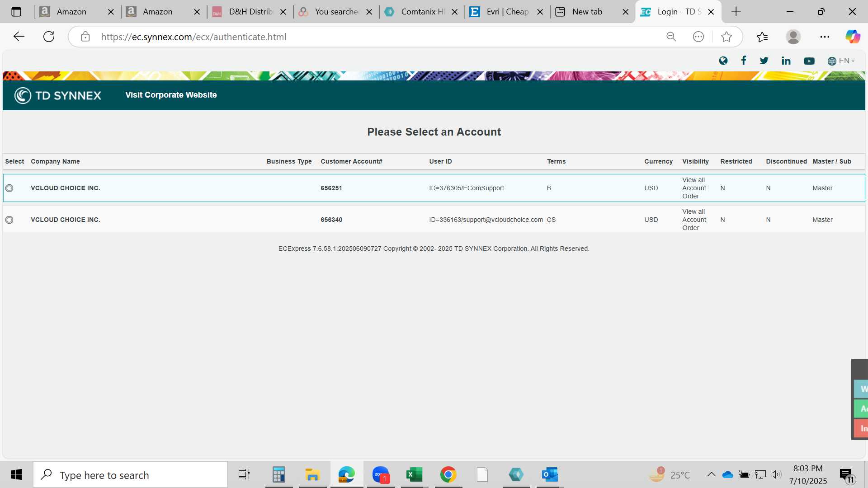Refresh the page
Image resolution: width=868 pixels, height=488 pixels.
(49, 37)
